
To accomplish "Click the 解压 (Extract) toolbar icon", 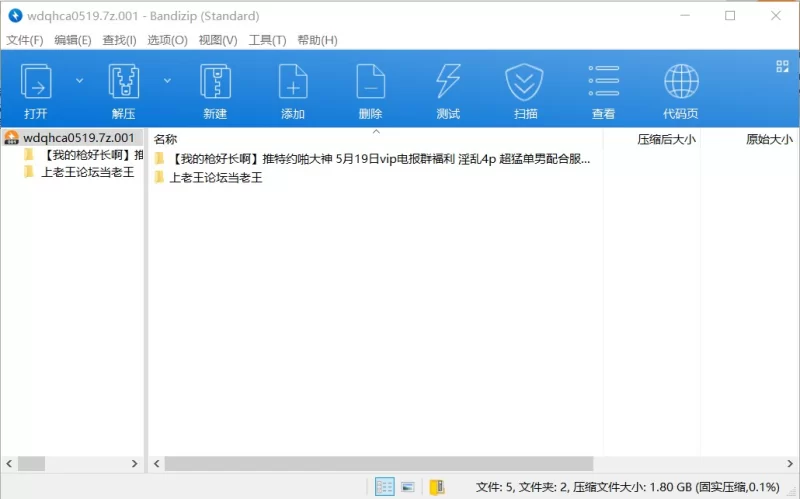I will tap(123, 82).
